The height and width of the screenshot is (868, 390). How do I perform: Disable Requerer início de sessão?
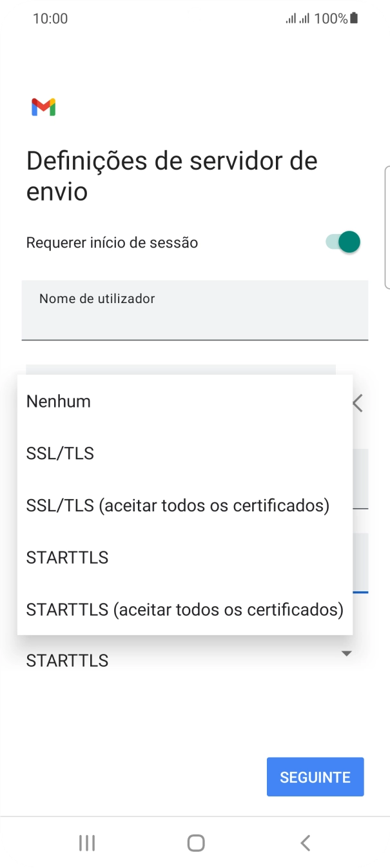pos(342,242)
